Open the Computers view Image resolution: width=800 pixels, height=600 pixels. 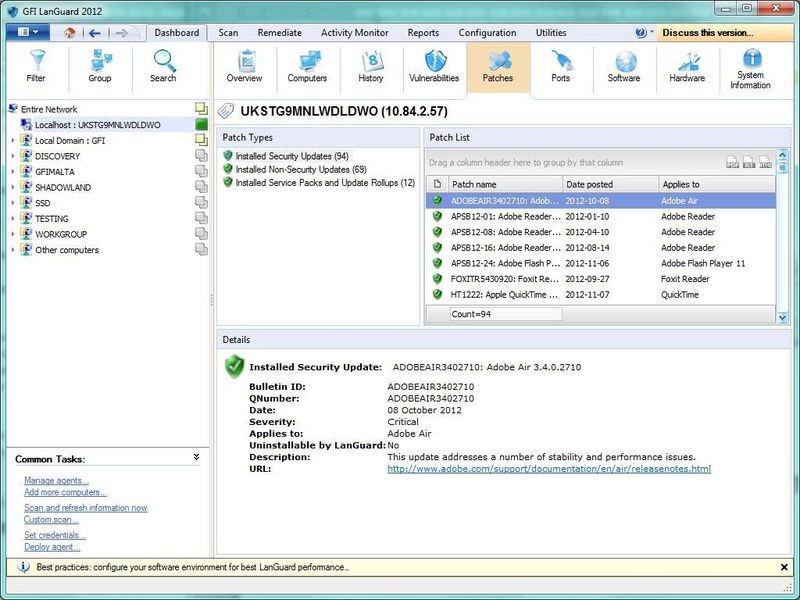click(307, 66)
